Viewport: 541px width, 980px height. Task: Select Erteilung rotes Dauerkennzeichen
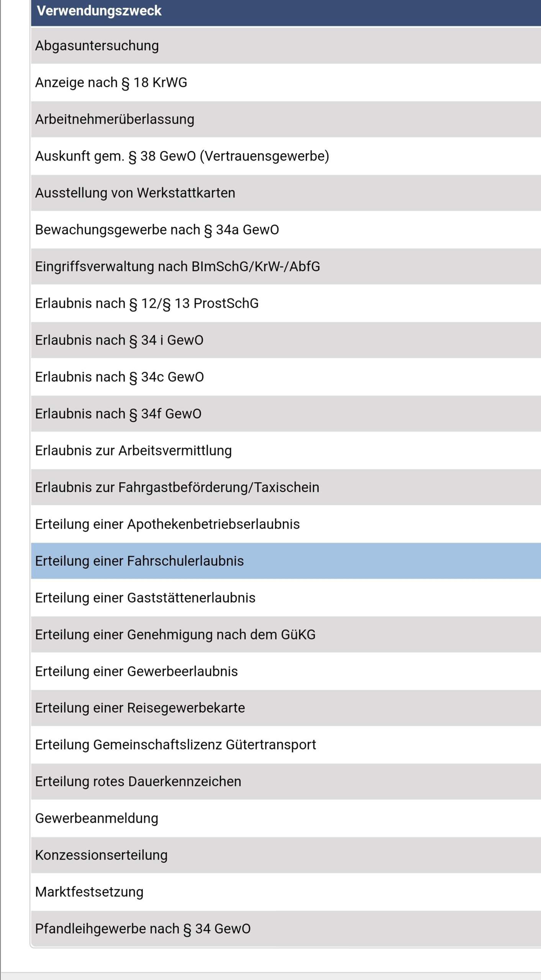tap(138, 781)
